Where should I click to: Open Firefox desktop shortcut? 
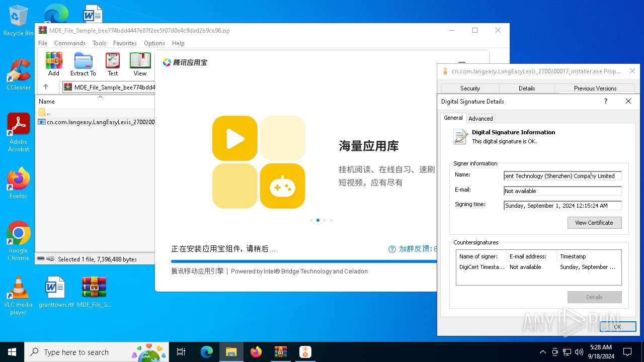click(18, 183)
